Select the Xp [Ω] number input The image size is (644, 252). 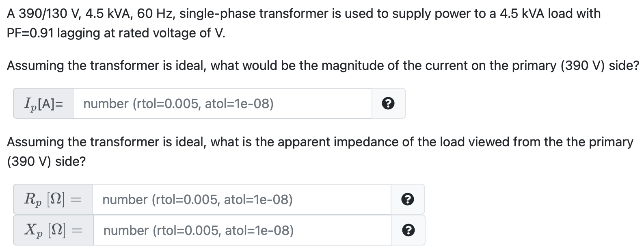click(242, 230)
